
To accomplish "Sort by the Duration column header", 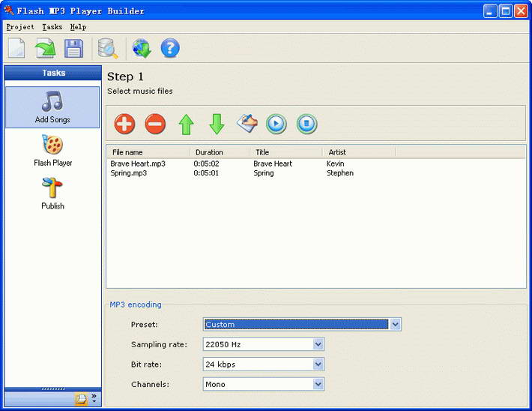I will point(220,152).
